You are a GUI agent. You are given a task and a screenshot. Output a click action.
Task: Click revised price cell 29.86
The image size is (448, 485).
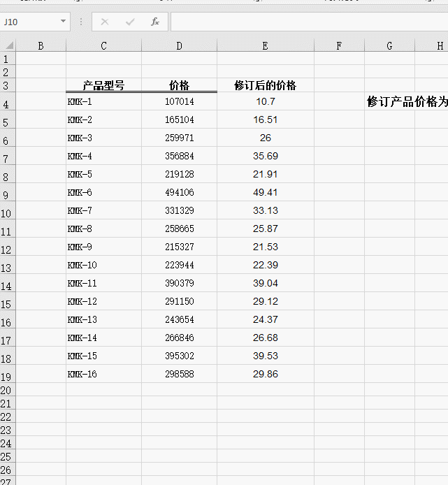266,374
